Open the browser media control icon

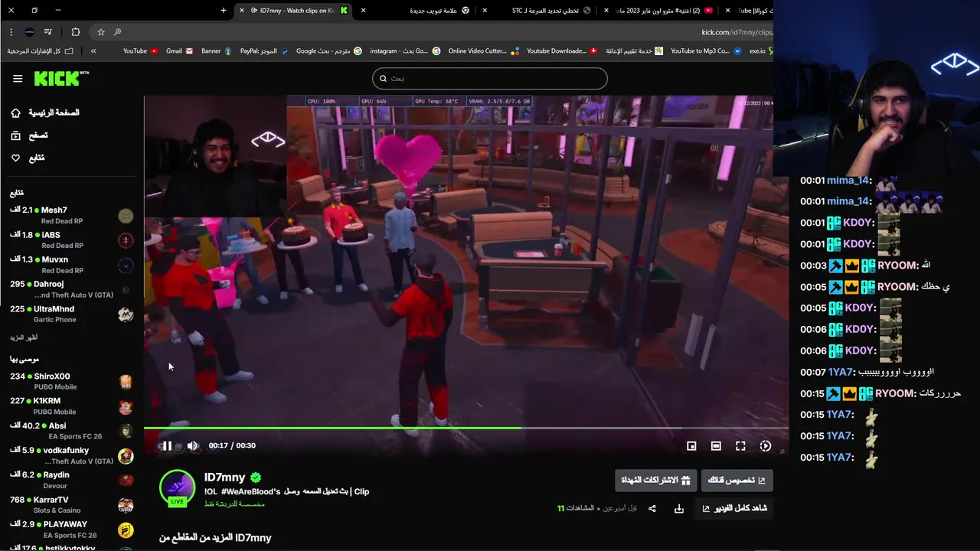pyautogui.click(x=49, y=32)
